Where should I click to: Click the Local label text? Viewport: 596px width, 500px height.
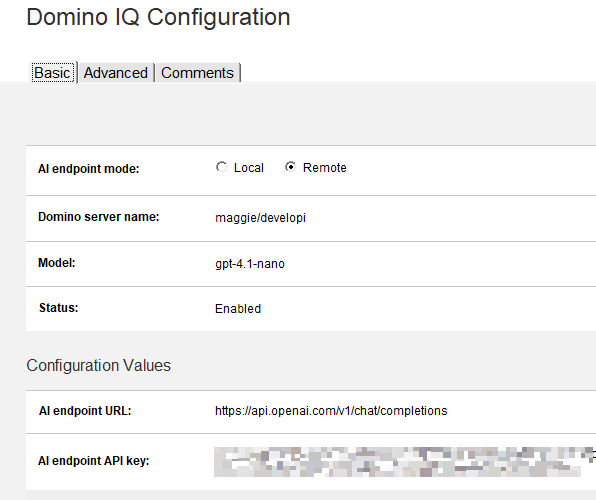tap(249, 168)
